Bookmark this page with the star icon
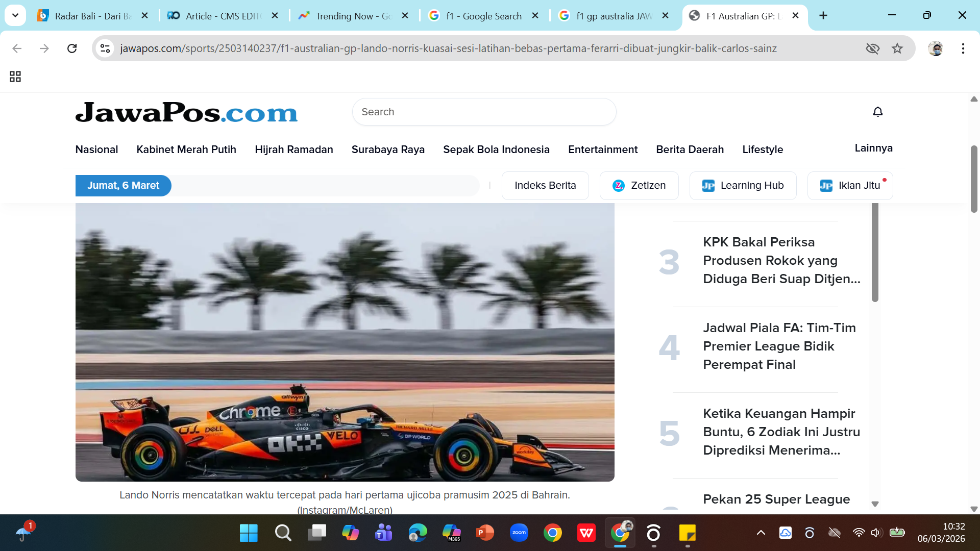The height and width of the screenshot is (551, 980). click(897, 48)
